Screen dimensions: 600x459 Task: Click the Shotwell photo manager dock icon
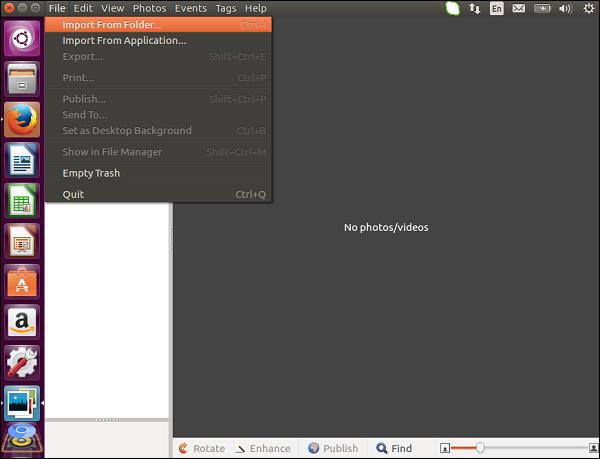21,403
